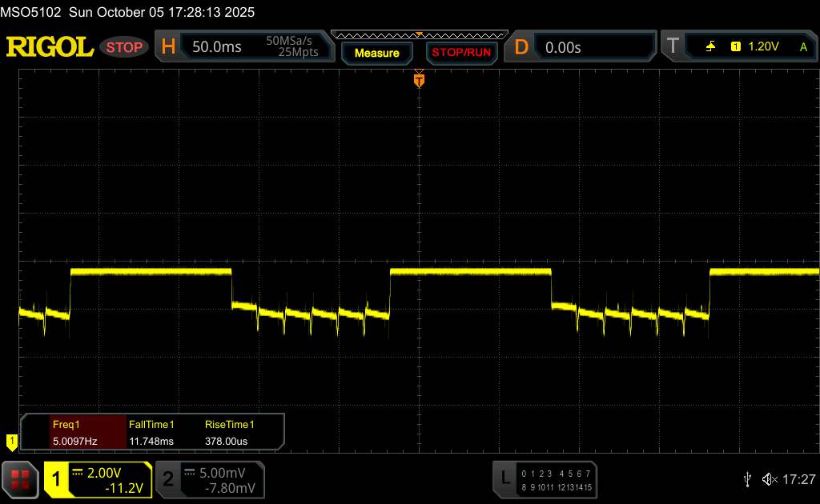This screenshot has height=504, width=820.
Task: Click the USB connection status icon
Action: click(747, 479)
